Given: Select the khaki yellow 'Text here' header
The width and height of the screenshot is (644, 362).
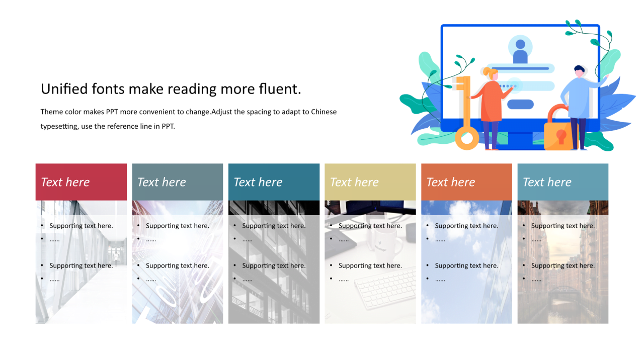Looking at the screenshot, I should tap(370, 182).
